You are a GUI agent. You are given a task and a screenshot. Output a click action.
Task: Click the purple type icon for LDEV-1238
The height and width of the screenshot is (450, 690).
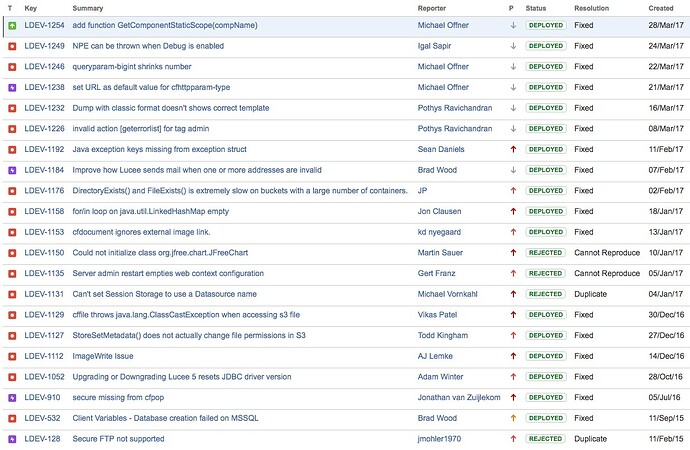click(12, 88)
